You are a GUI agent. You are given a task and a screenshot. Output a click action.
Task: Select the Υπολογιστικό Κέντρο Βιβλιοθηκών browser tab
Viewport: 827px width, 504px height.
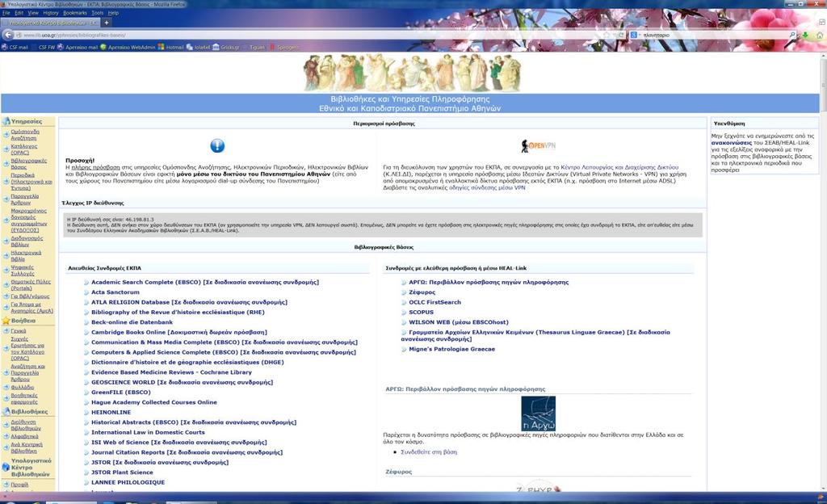[x=51, y=23]
